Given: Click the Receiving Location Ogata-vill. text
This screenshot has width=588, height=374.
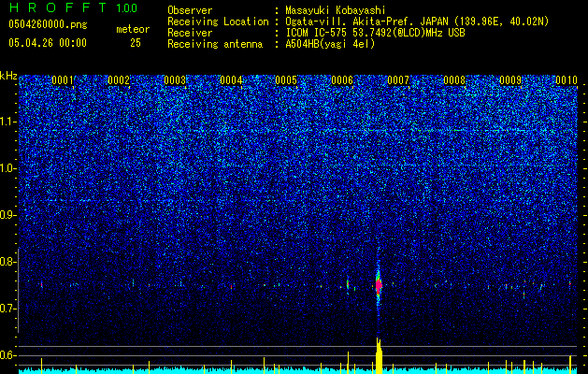Looking at the screenshot, I should (417, 22).
